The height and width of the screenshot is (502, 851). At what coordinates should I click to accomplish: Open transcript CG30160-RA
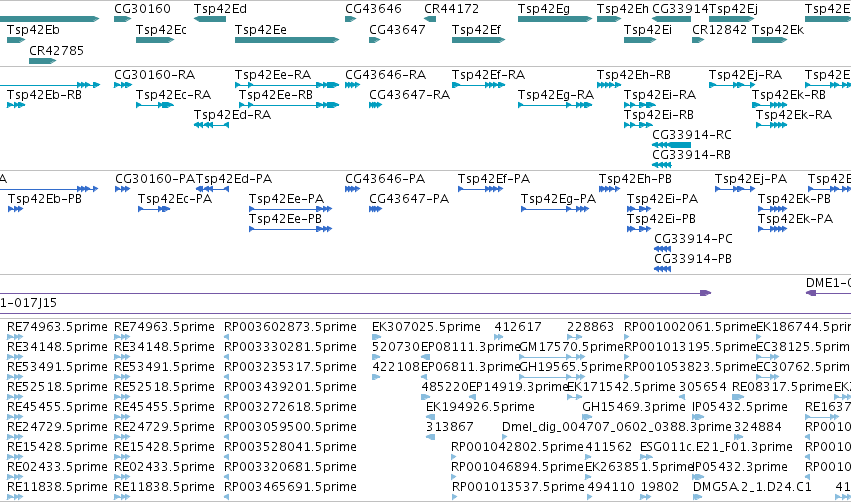coord(155,75)
